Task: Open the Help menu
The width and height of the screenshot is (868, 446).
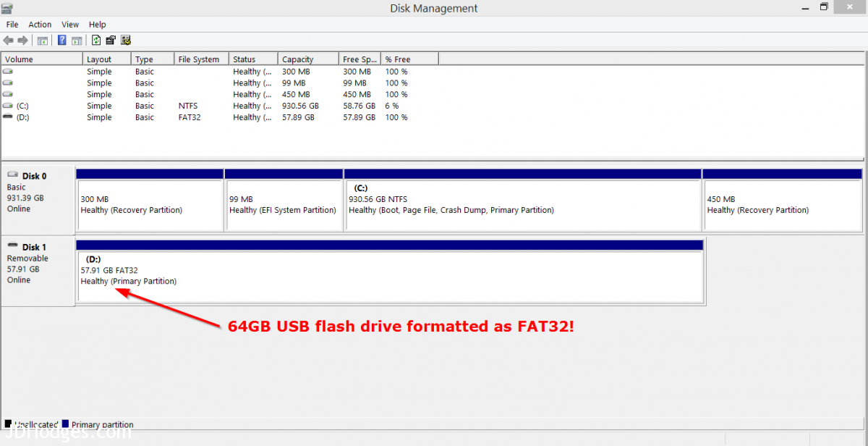Action: pos(97,24)
